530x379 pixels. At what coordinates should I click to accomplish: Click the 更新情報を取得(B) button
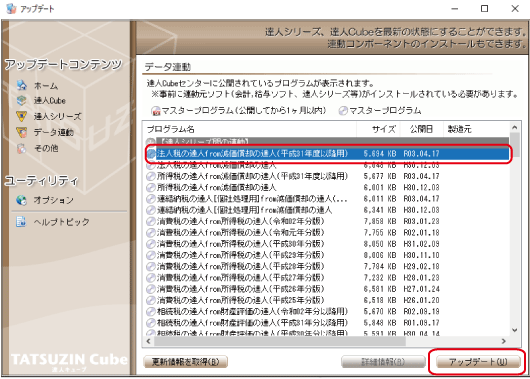click(185, 362)
